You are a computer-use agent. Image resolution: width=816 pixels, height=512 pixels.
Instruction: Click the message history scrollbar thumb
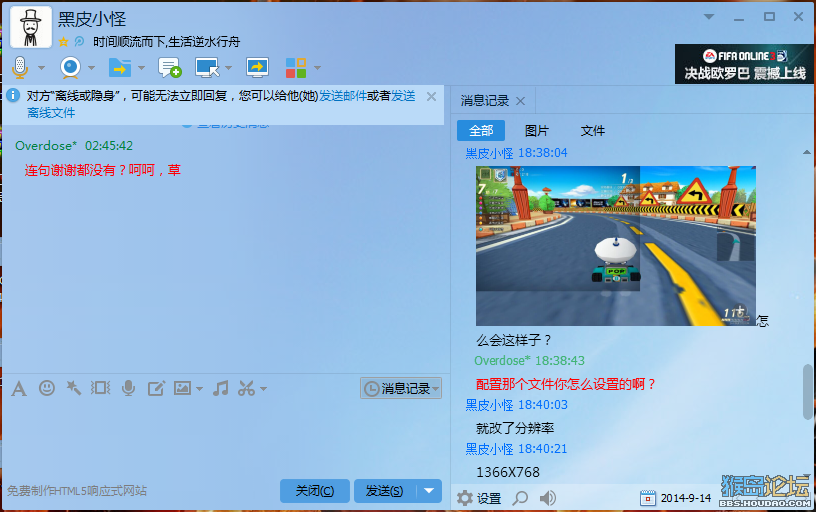coord(808,391)
